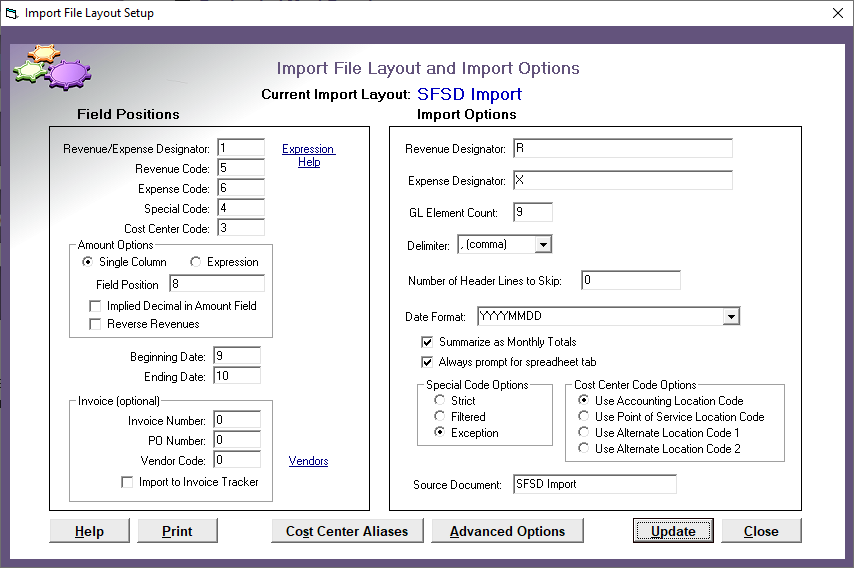
Task: Click the Invoice Number field
Action: pyautogui.click(x=237, y=420)
